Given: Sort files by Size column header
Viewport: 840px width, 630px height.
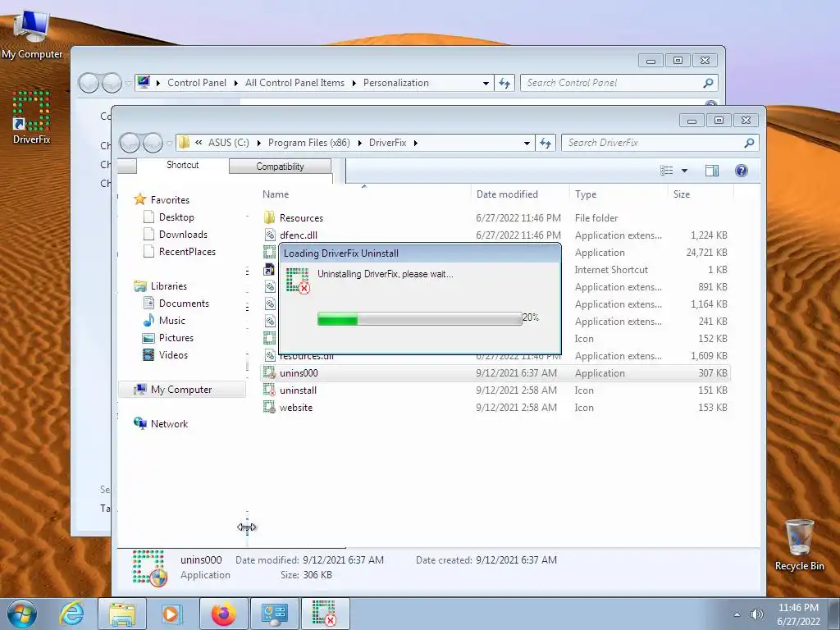Looking at the screenshot, I should point(682,194).
